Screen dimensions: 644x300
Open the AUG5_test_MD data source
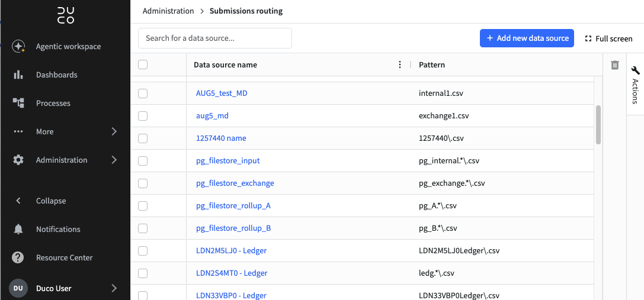222,93
